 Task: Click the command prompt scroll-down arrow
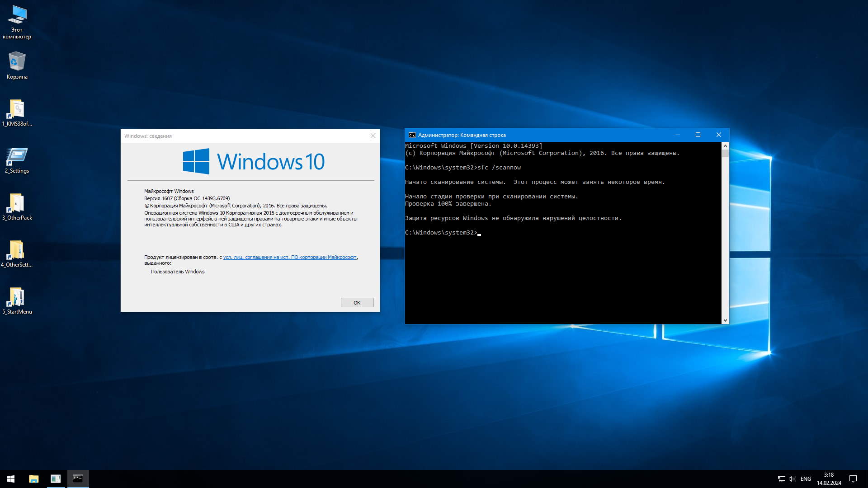point(725,320)
